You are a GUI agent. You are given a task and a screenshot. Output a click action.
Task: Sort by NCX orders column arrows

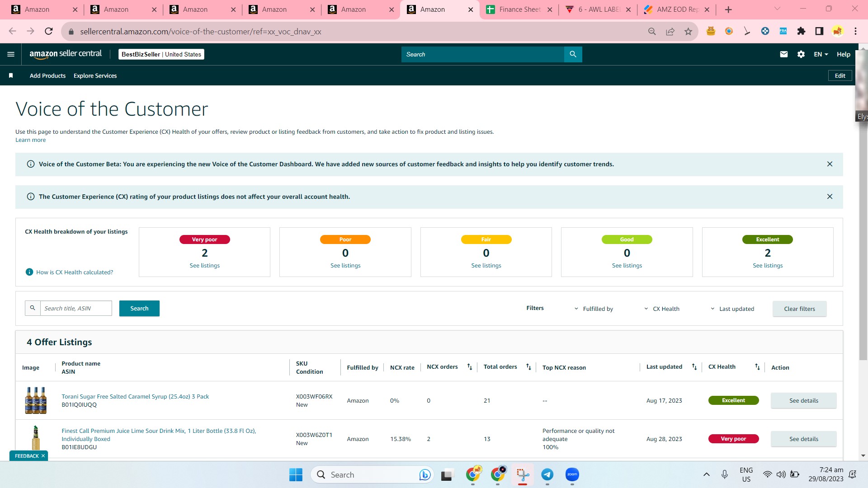point(470,367)
